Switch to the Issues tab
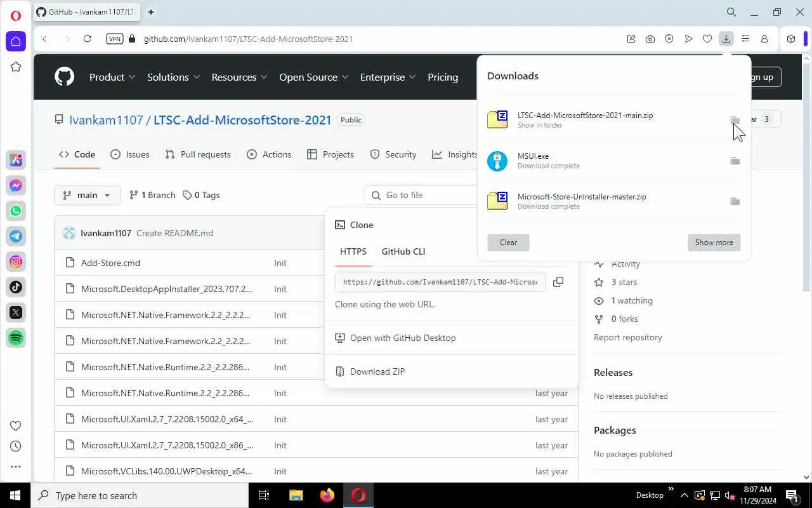 pyautogui.click(x=130, y=154)
